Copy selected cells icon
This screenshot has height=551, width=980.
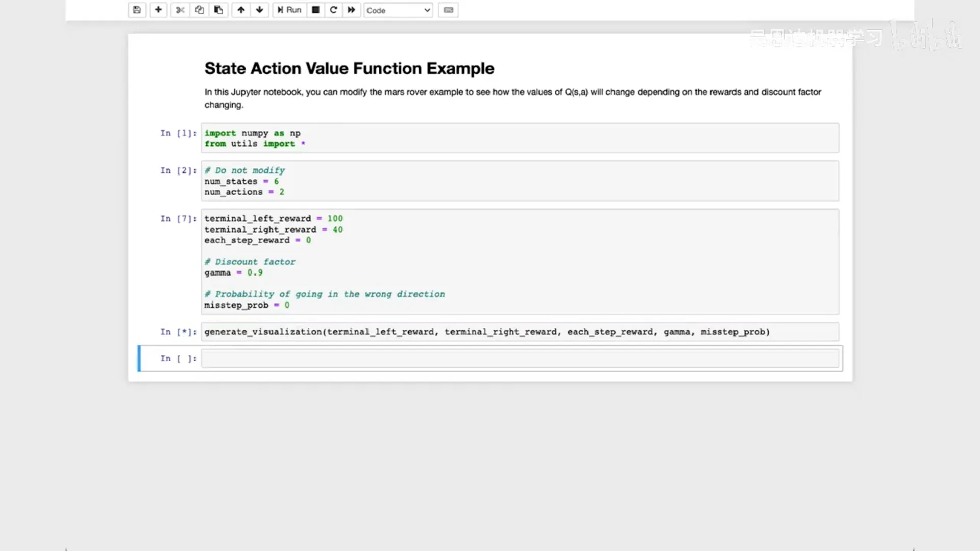pos(200,10)
